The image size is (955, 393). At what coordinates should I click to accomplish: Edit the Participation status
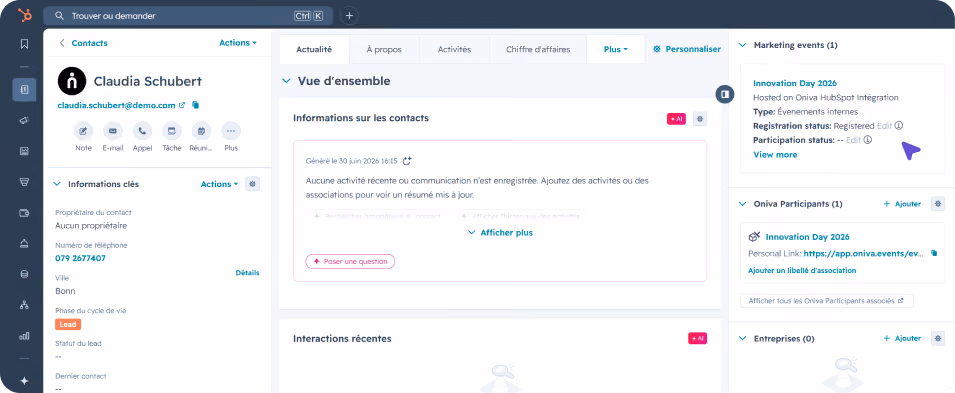coord(853,140)
